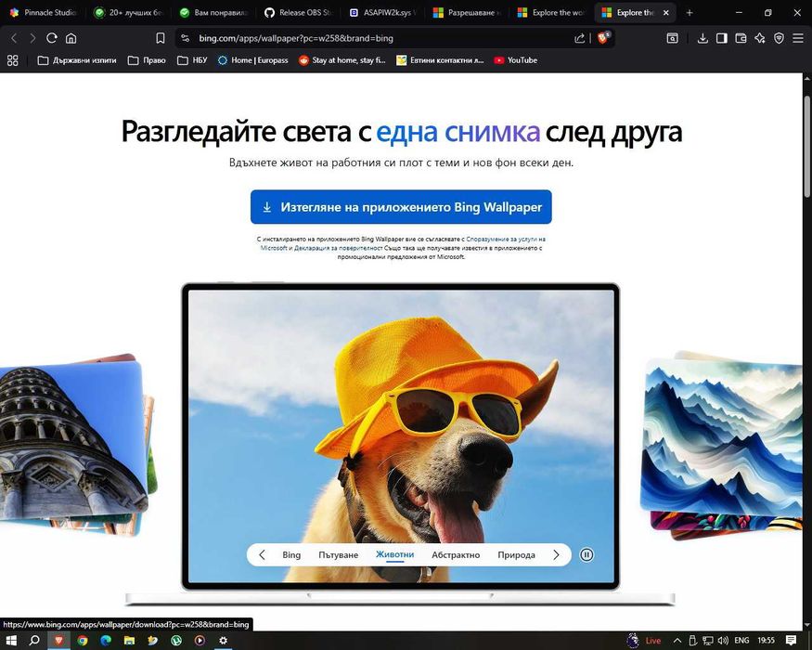Close the active Explore the tab

(666, 13)
